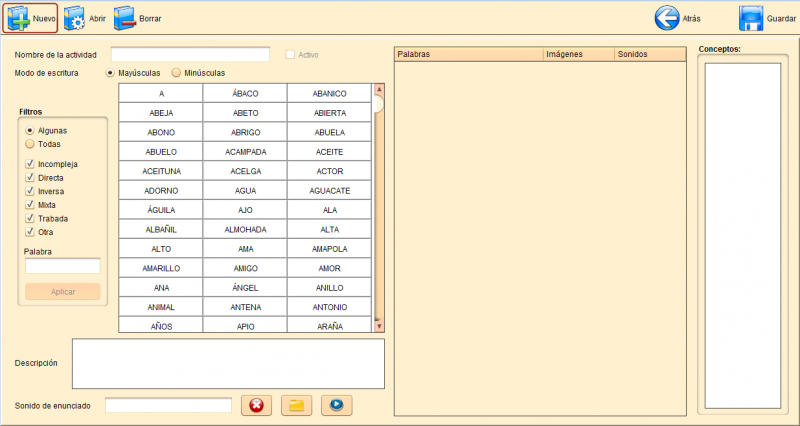This screenshot has height=426, width=800.
Task: Browse for a sound file via the folder button
Action: (296, 406)
